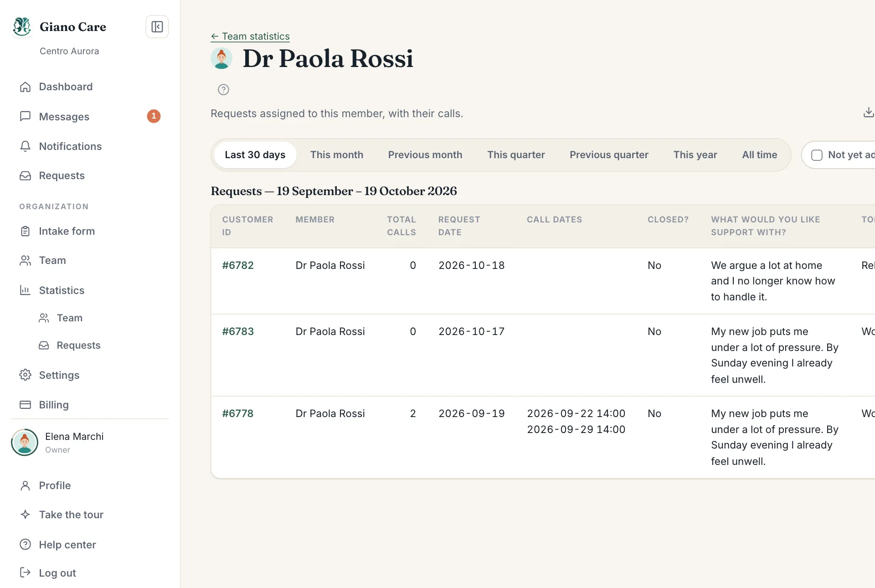This screenshot has width=875, height=588.
Task: Select This quarter period
Action: click(516, 155)
